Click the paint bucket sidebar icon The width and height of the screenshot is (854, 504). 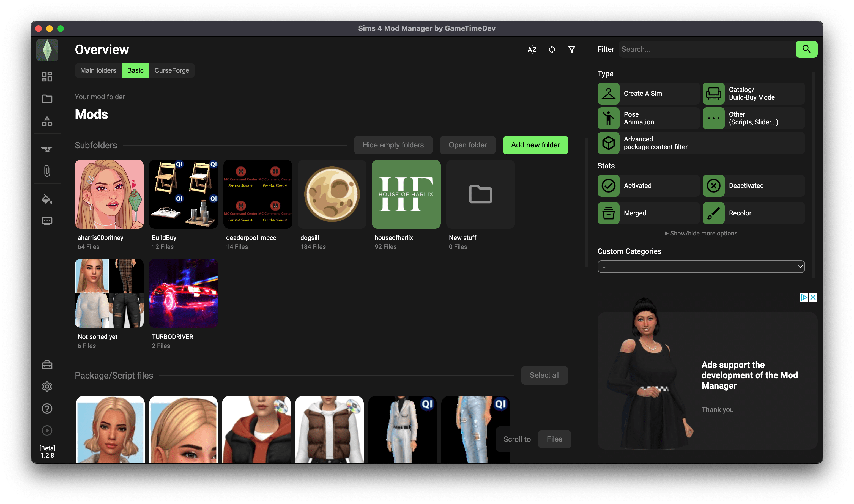47,199
